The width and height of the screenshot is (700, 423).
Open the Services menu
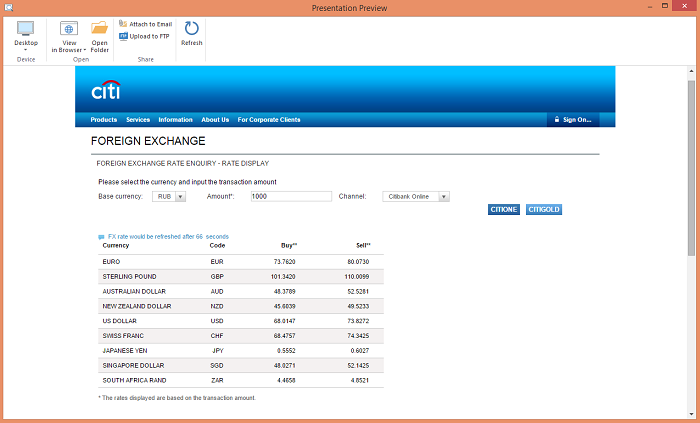[138, 120]
